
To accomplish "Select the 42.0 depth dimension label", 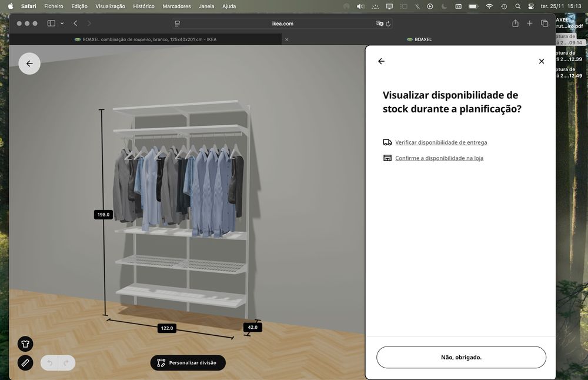I will coord(253,327).
